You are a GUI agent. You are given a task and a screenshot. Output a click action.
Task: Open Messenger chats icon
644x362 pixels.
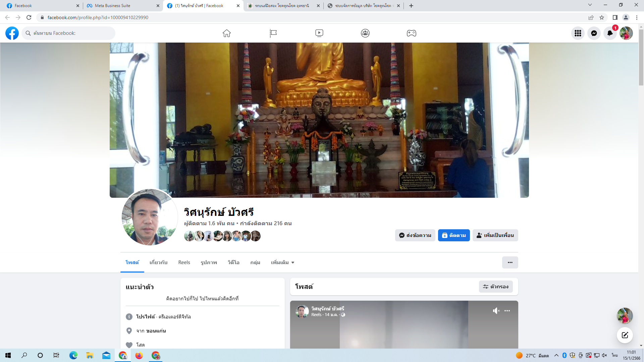[x=594, y=33]
